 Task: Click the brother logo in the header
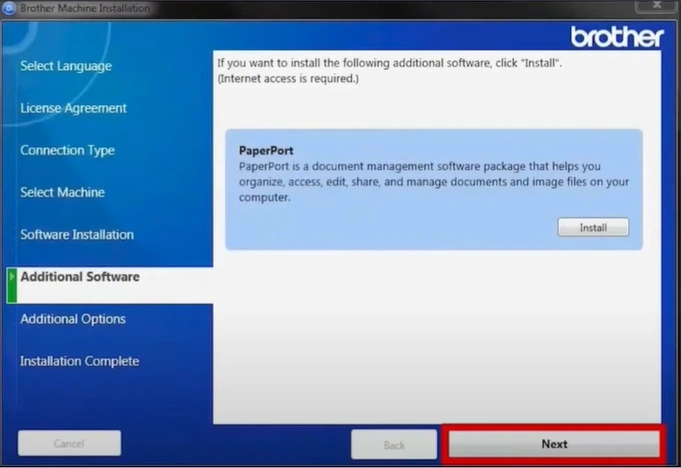(x=617, y=37)
